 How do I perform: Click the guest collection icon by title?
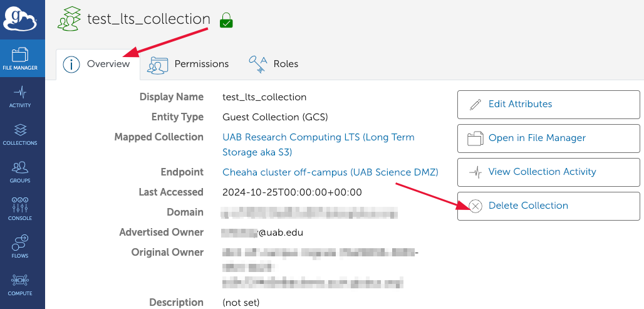[69, 19]
